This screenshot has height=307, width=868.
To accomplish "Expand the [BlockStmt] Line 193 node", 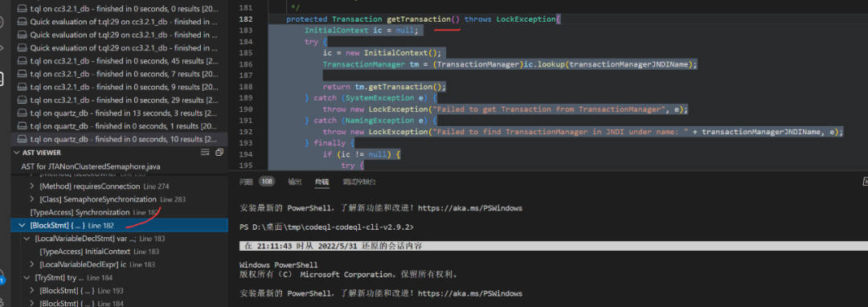I will pos(32,290).
